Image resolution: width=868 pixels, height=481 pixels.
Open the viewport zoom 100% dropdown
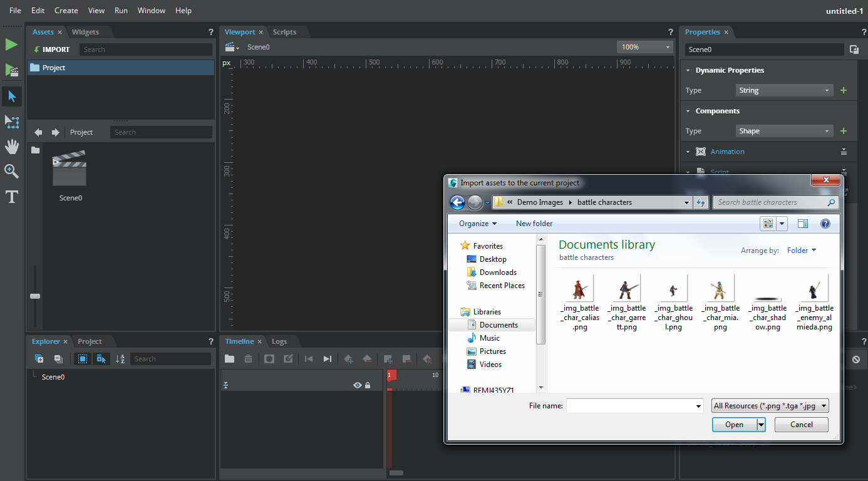pyautogui.click(x=644, y=47)
